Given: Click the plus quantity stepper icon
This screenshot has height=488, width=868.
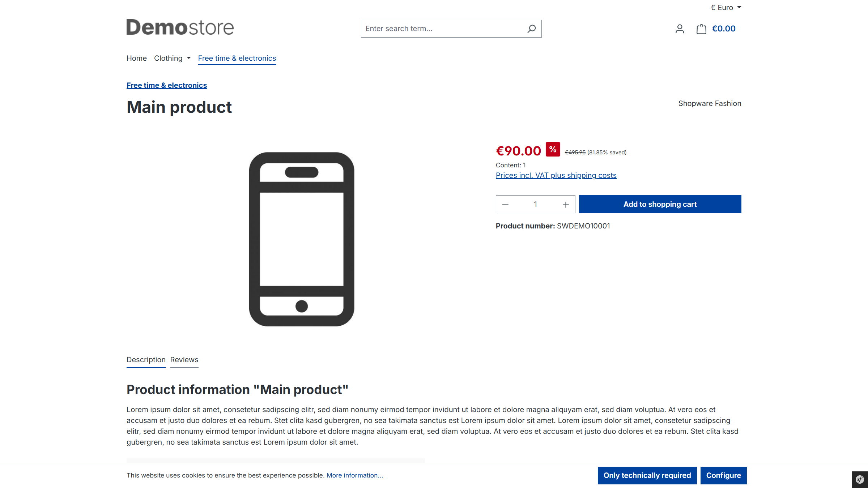Looking at the screenshot, I should pyautogui.click(x=565, y=204).
